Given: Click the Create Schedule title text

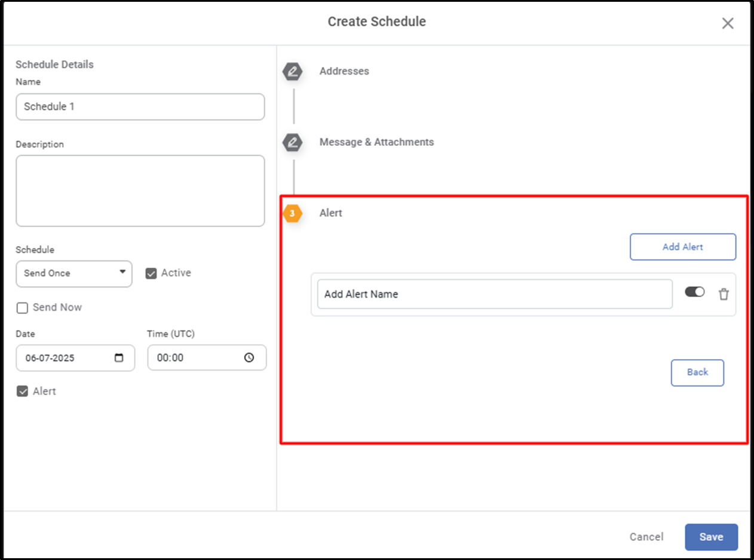Looking at the screenshot, I should point(377,22).
